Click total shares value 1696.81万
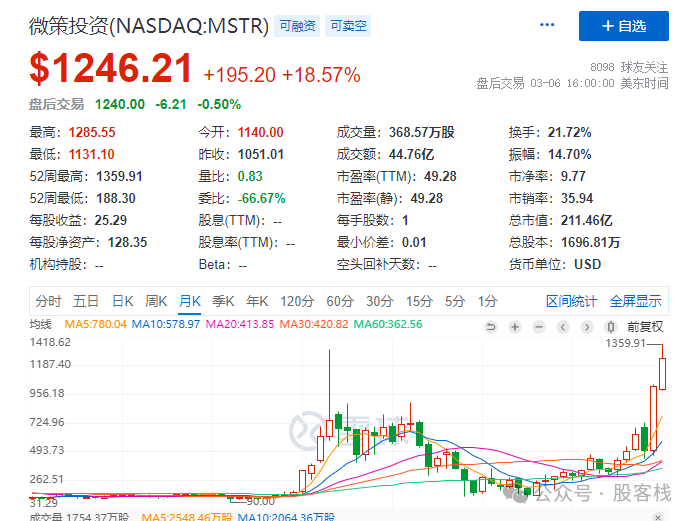Viewport: 694px width, 521px height. coord(590,243)
